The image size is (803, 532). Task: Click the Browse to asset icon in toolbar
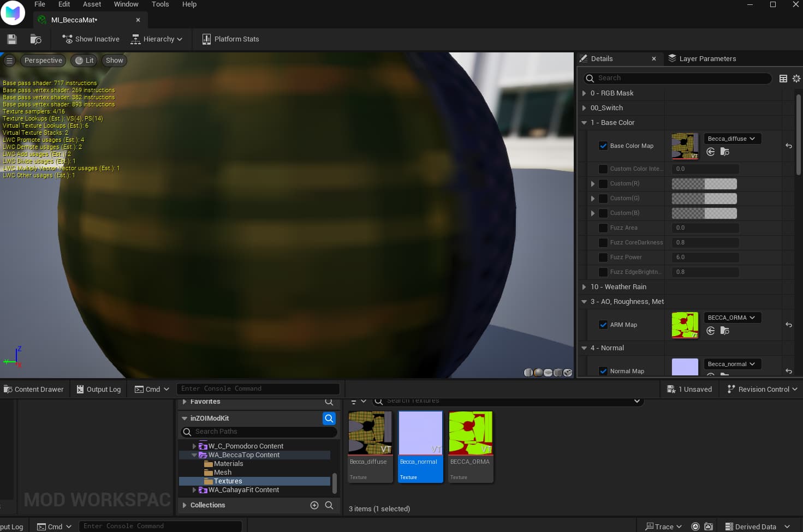(x=36, y=39)
